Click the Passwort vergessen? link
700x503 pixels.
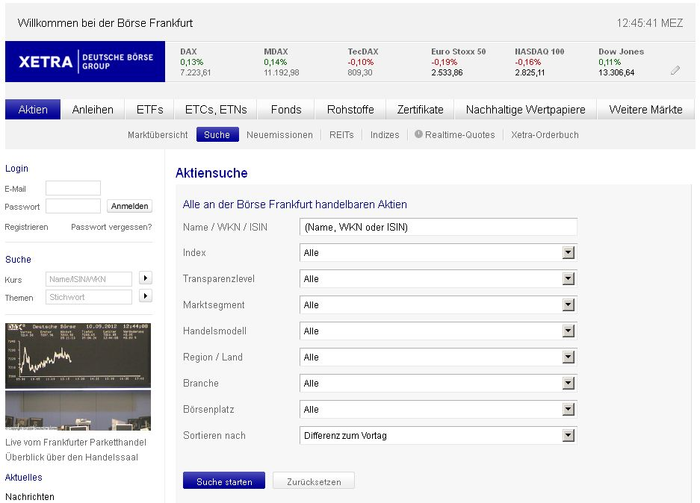point(112,227)
